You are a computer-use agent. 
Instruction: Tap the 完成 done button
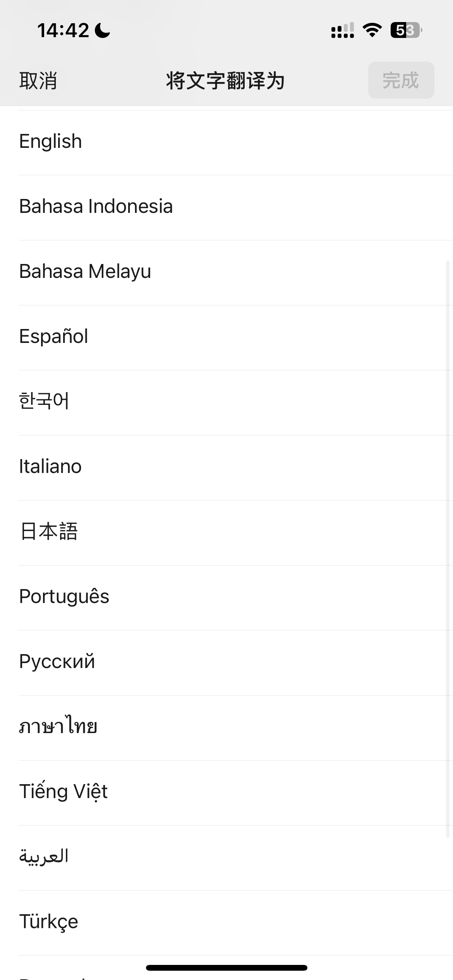pyautogui.click(x=401, y=80)
